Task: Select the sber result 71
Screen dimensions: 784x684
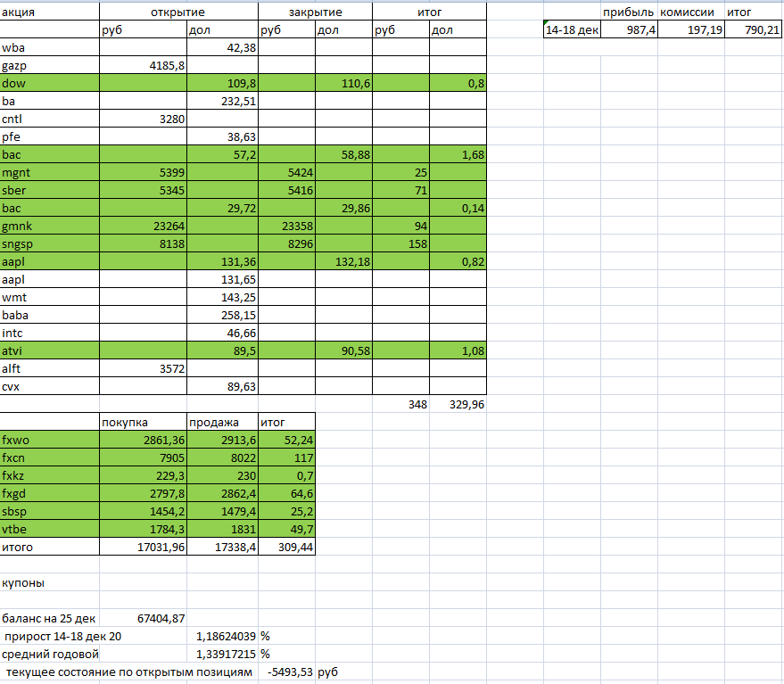Action: pyautogui.click(x=400, y=190)
